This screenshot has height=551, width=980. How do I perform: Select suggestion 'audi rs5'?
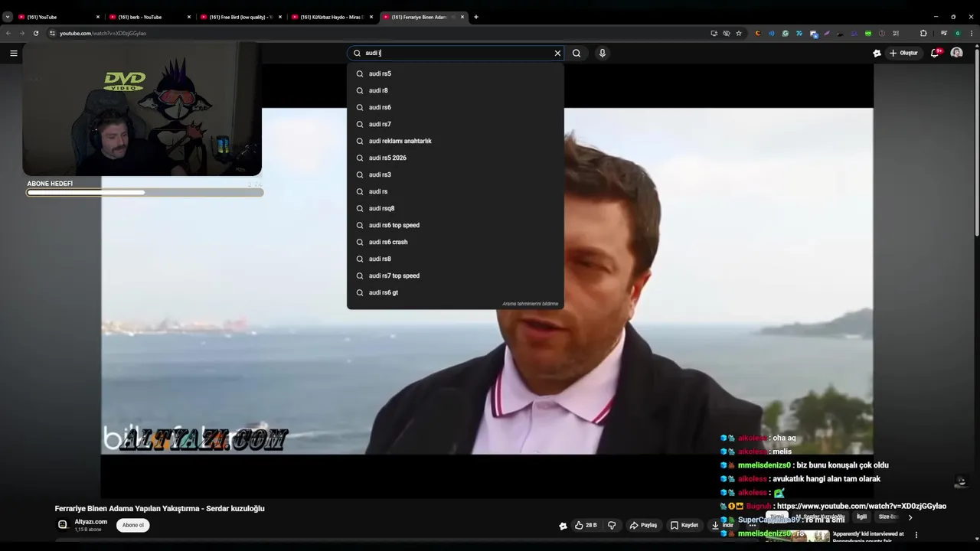click(456, 73)
